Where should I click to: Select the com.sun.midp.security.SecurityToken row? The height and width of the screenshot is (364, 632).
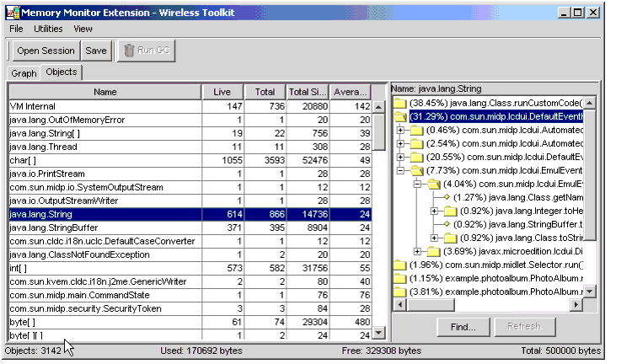(x=190, y=308)
